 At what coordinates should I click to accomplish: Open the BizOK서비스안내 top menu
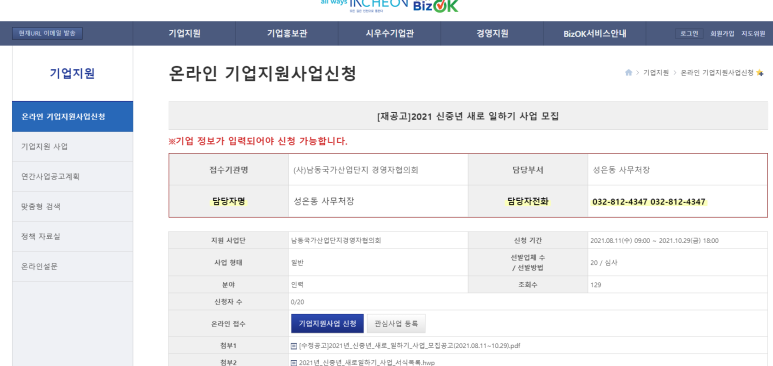pos(595,34)
